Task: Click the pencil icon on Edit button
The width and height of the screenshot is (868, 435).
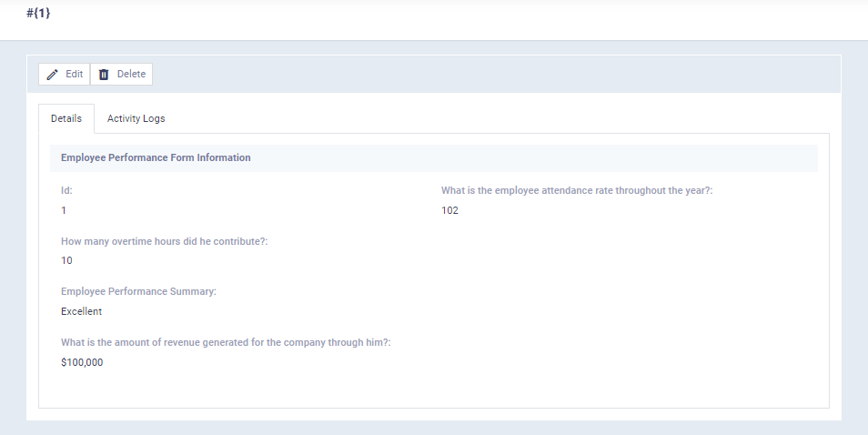Action: [x=53, y=75]
